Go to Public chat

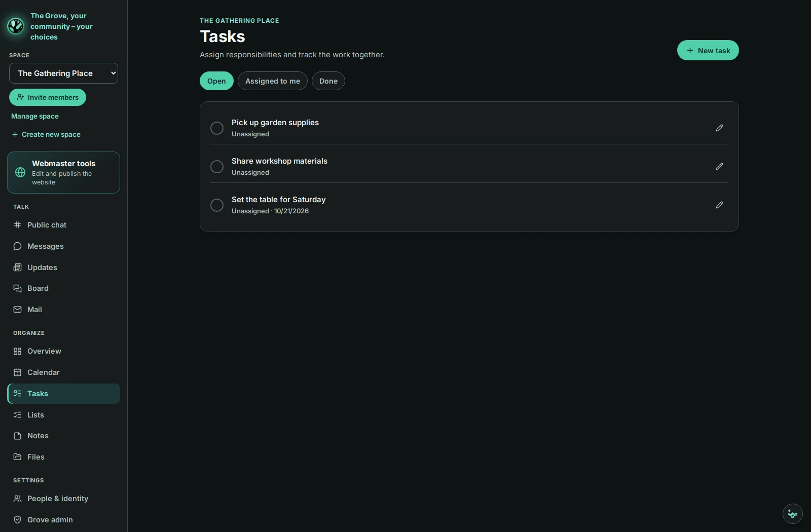click(63, 225)
